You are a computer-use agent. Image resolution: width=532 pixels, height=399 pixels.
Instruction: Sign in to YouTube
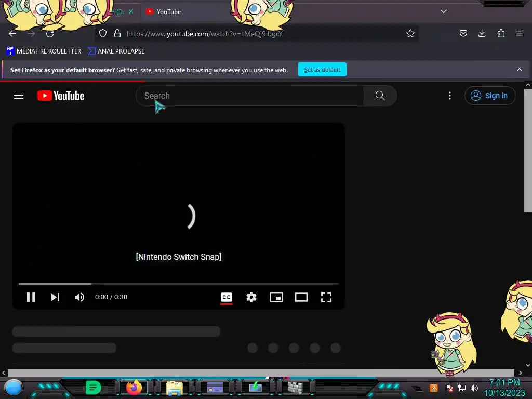tap(490, 96)
